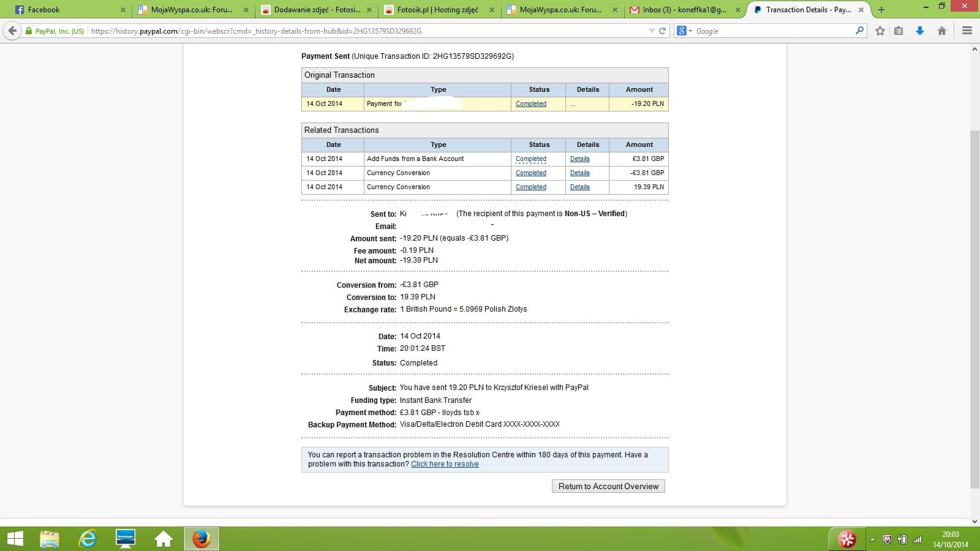This screenshot has width=980, height=551.
Task: Open Completed status of original payment
Action: [530, 104]
